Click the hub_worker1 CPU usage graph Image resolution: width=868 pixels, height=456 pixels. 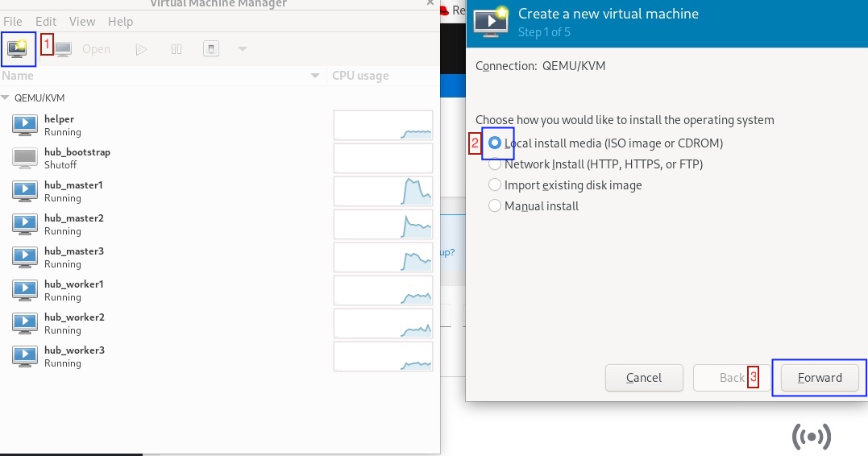click(383, 291)
